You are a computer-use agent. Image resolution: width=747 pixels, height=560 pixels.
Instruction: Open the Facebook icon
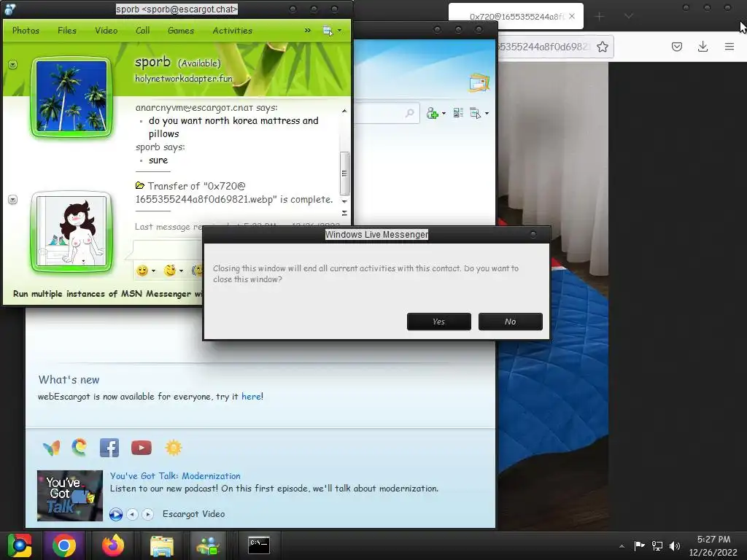109,448
